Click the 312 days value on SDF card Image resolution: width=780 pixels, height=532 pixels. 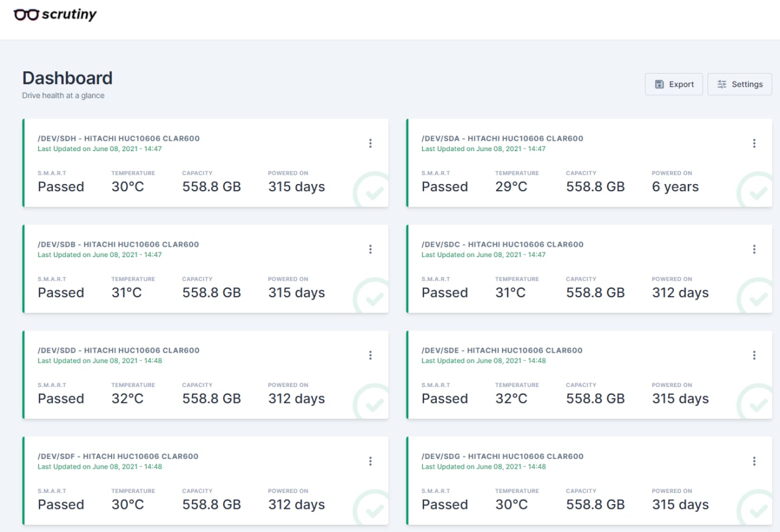point(297,505)
